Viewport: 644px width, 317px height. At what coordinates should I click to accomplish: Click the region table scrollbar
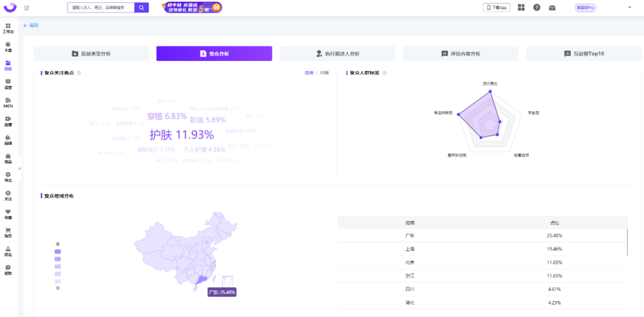tap(627, 242)
